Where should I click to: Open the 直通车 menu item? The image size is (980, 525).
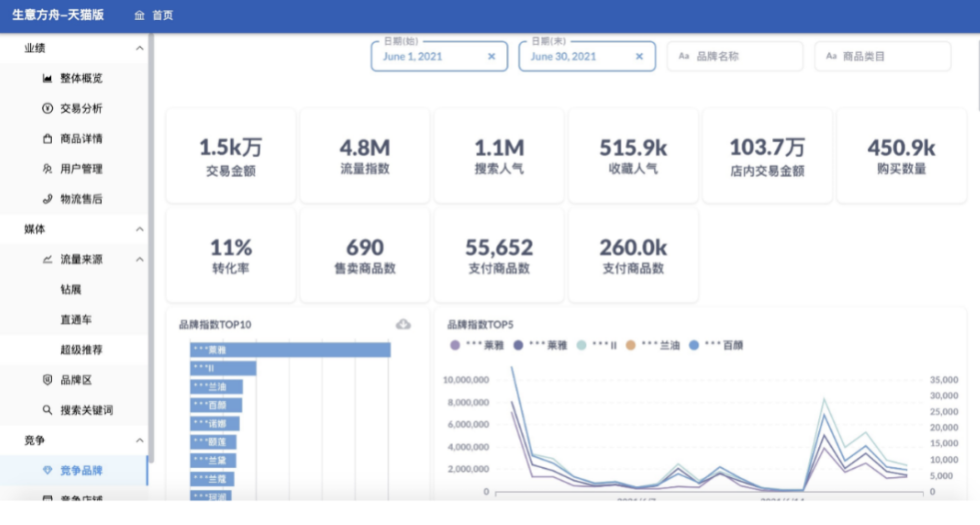coord(77,319)
